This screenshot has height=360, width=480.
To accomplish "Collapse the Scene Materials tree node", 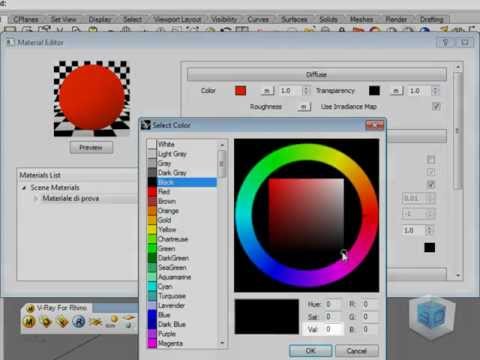I will click(x=24, y=188).
